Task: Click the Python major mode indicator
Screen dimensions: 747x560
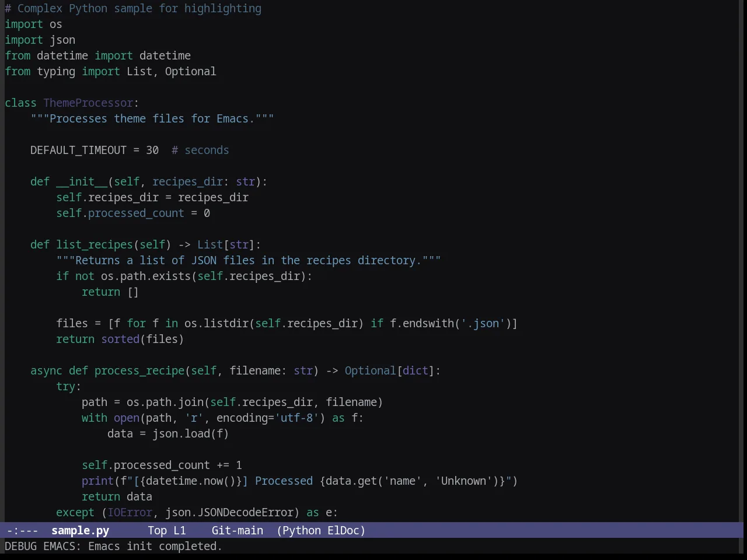Action: (x=301, y=530)
